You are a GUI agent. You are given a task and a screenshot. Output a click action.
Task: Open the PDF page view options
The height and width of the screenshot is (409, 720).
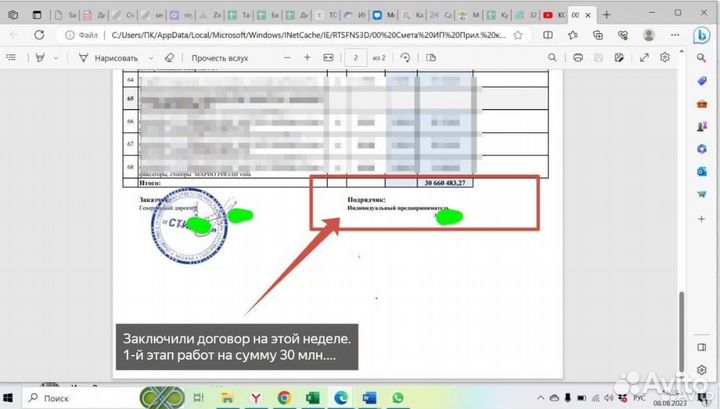(x=431, y=57)
